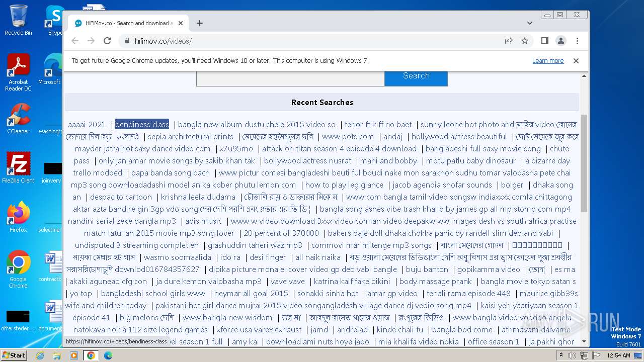Open the 'dhaka song' search link
The height and width of the screenshot is (362, 644).
552,185
